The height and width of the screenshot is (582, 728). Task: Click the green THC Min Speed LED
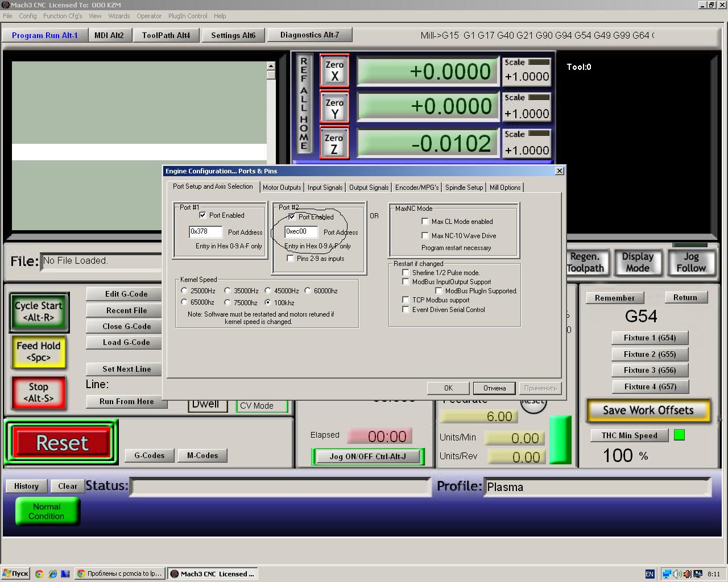679,435
